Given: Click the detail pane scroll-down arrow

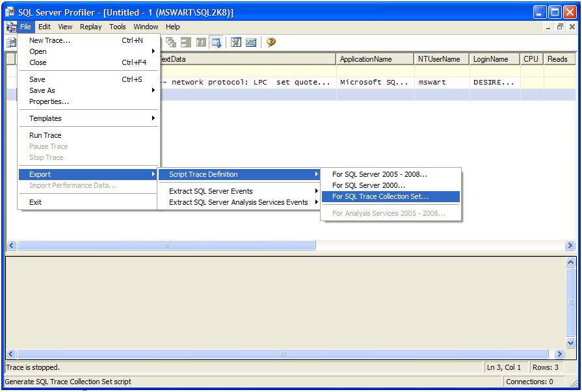Looking at the screenshot, I should (x=570, y=342).
